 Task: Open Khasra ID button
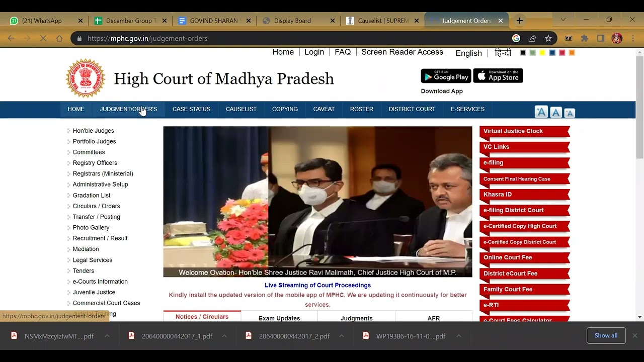(x=524, y=195)
